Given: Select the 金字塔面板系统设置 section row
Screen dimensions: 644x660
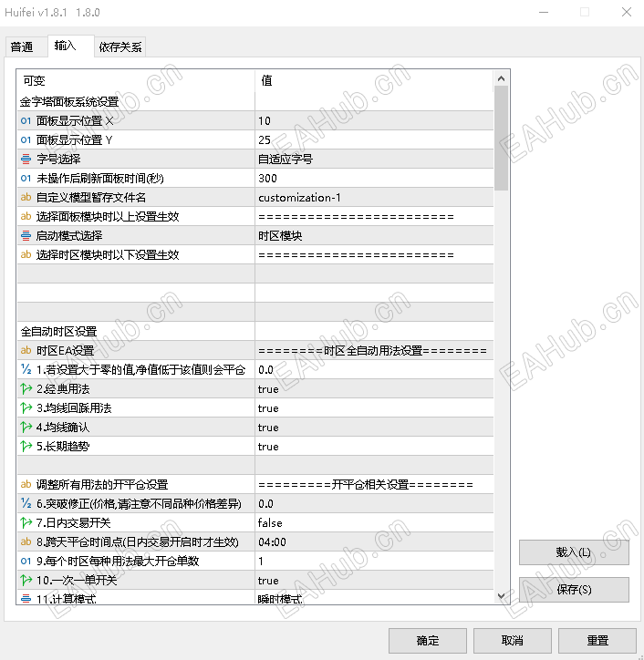Looking at the screenshot, I should tap(255, 101).
